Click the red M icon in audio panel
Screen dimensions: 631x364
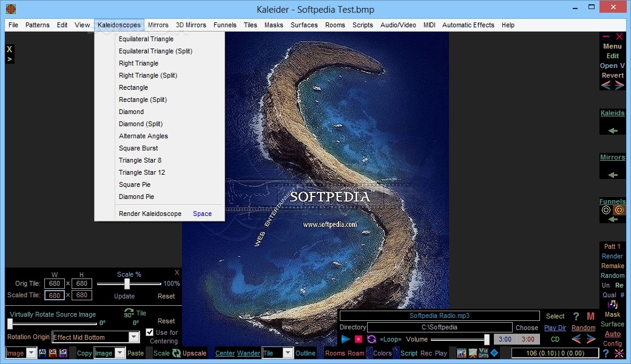pos(590,316)
